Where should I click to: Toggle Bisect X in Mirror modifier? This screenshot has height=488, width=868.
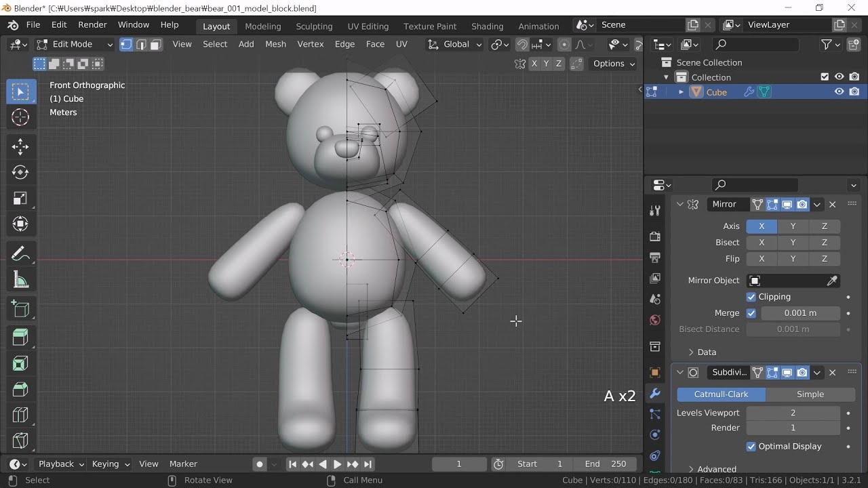pyautogui.click(x=762, y=243)
